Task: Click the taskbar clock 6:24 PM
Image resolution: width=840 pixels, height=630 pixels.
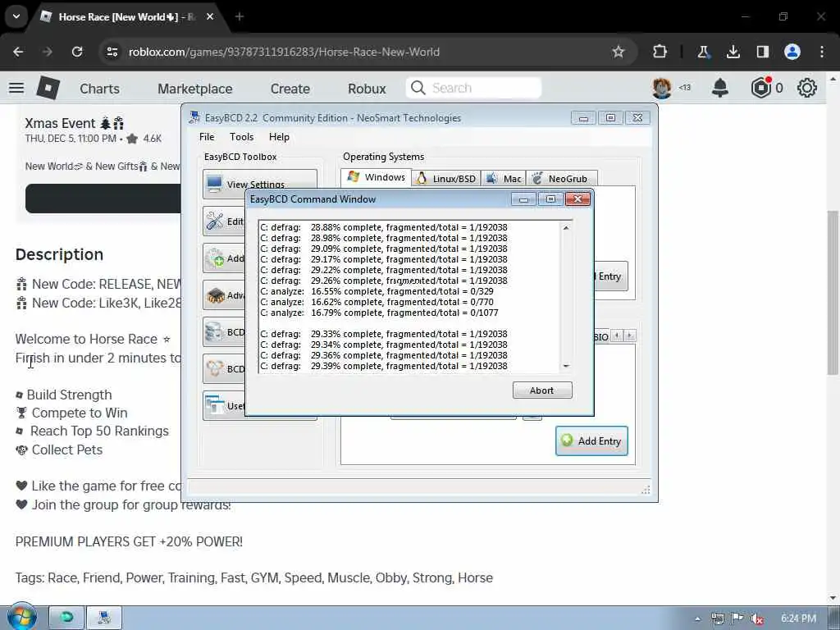Action: (798, 619)
